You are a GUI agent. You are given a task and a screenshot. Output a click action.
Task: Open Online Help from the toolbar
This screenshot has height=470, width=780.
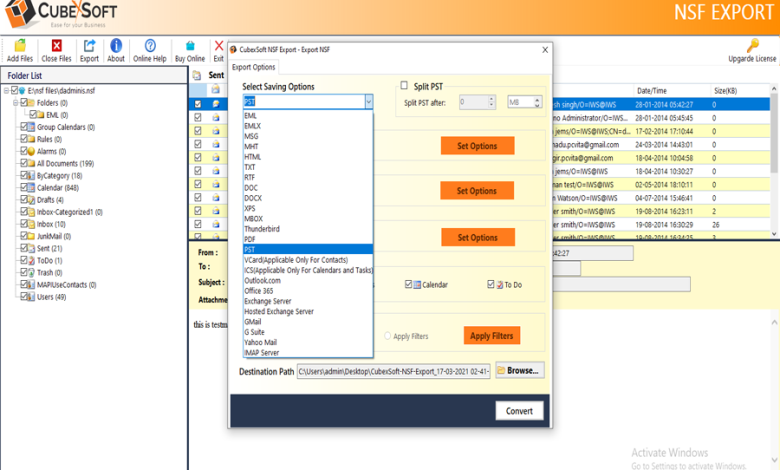click(x=150, y=46)
